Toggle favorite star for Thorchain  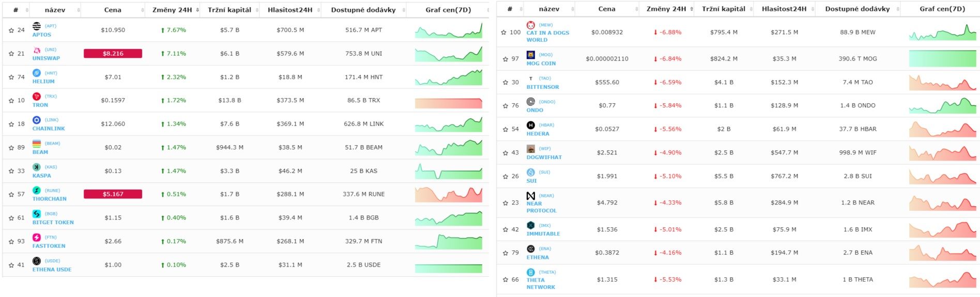(x=11, y=195)
